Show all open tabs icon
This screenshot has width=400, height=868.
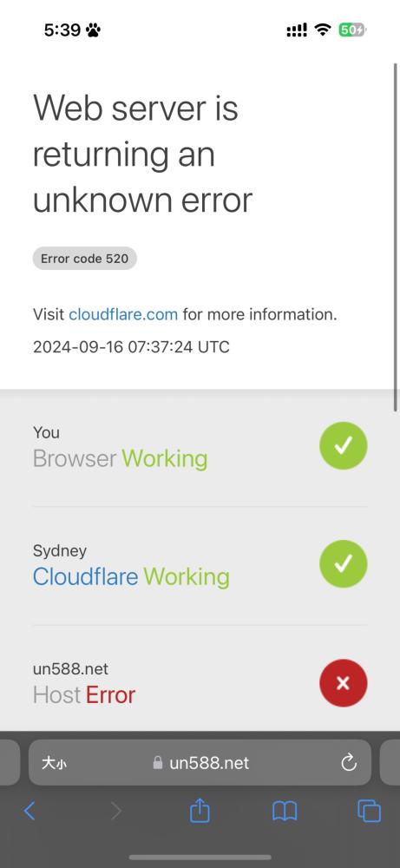coord(369,811)
